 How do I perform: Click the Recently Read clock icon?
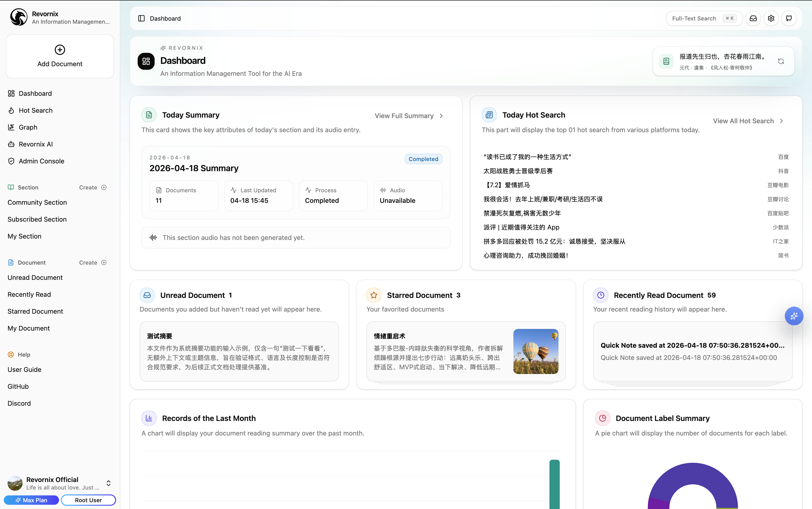pyautogui.click(x=601, y=295)
